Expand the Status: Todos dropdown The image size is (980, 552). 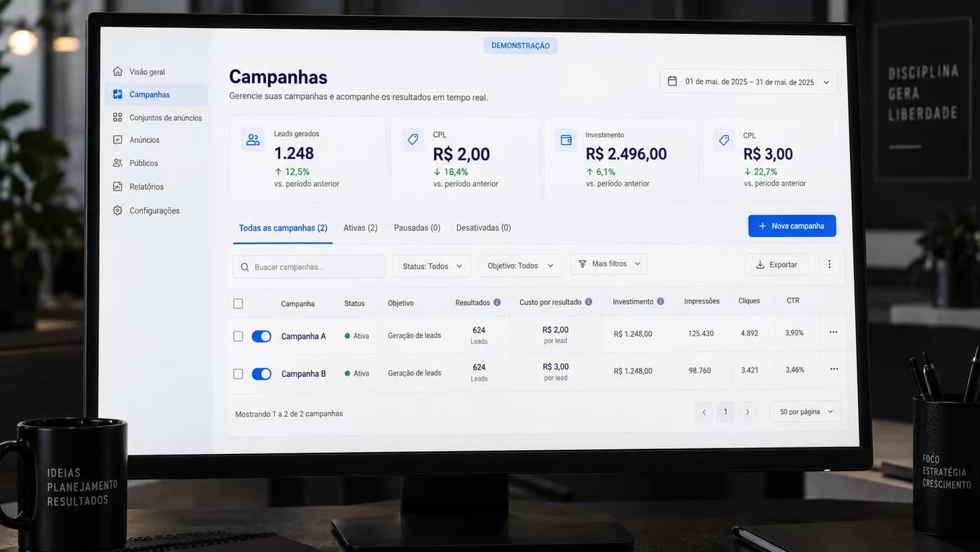tap(432, 266)
